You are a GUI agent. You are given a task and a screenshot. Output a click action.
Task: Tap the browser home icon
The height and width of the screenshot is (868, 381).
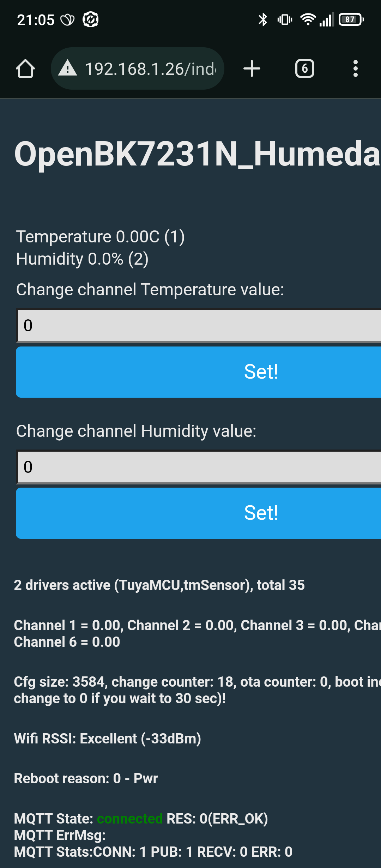[25, 68]
